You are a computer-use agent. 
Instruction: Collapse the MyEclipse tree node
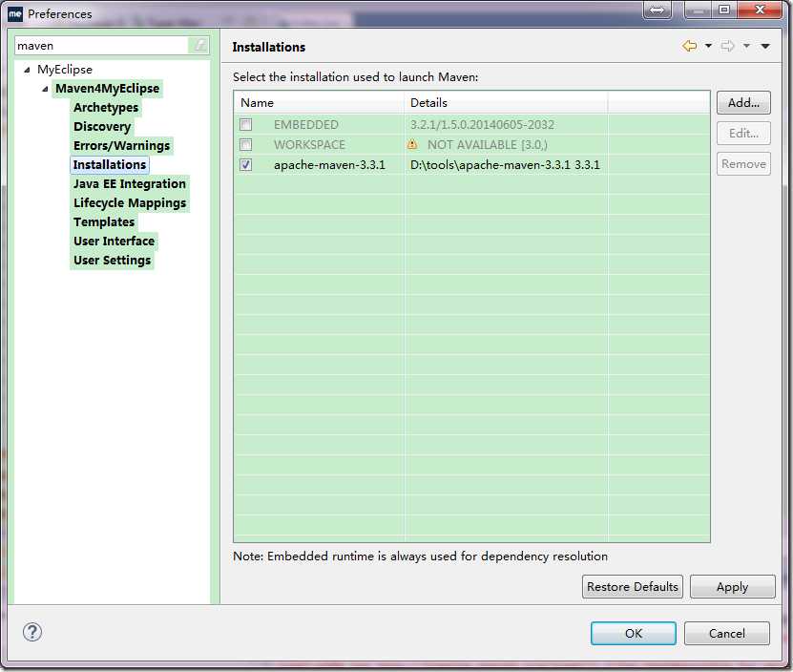[x=27, y=70]
